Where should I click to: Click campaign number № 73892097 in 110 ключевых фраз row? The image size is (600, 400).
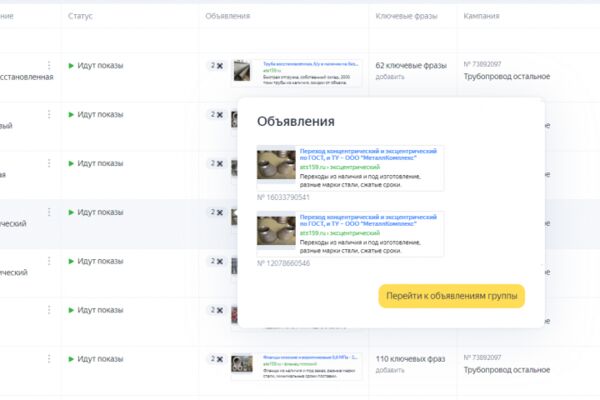click(x=482, y=357)
